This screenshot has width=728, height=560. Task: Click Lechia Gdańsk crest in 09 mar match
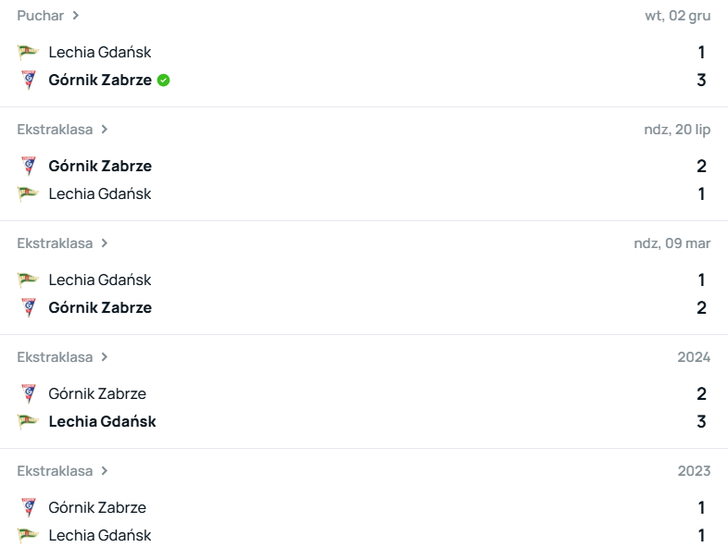[x=28, y=280]
